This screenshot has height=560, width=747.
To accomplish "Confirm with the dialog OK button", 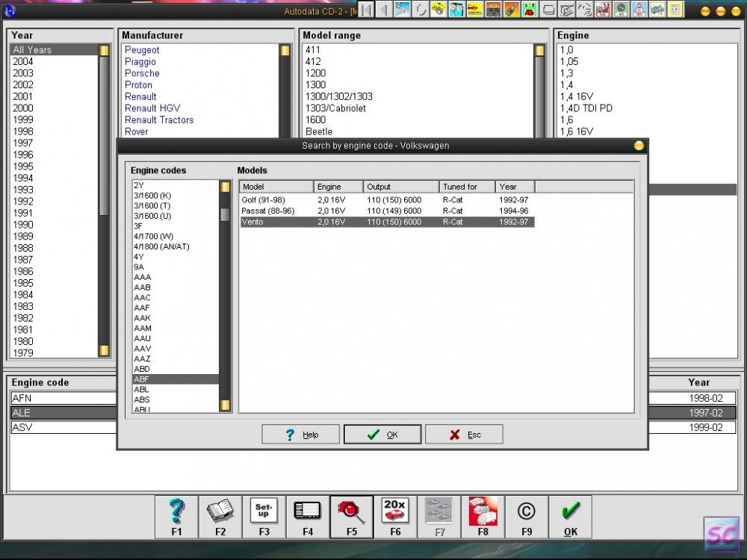I will tap(382, 435).
